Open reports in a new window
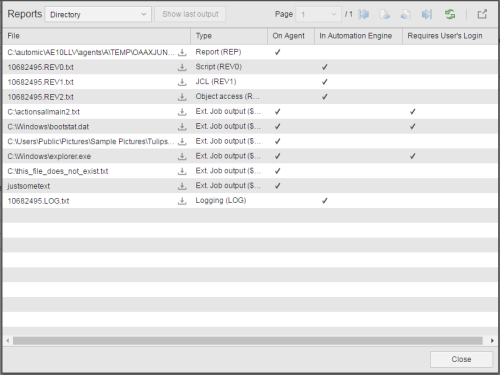Viewport: 500px width, 375px height. pos(482,14)
